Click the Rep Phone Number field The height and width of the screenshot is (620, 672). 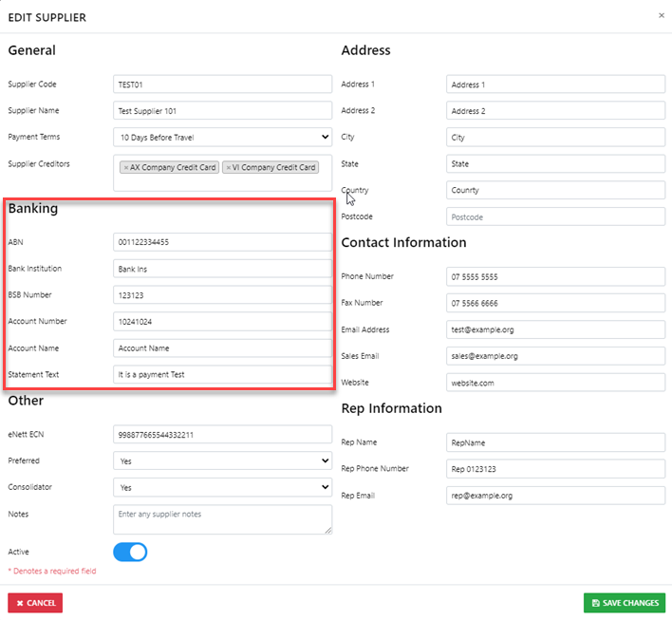(555, 469)
